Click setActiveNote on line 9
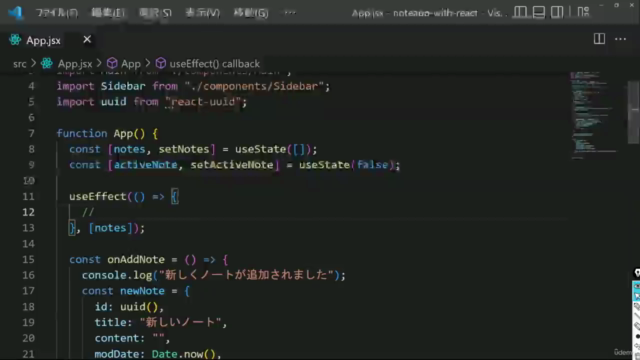 pyautogui.click(x=232, y=165)
